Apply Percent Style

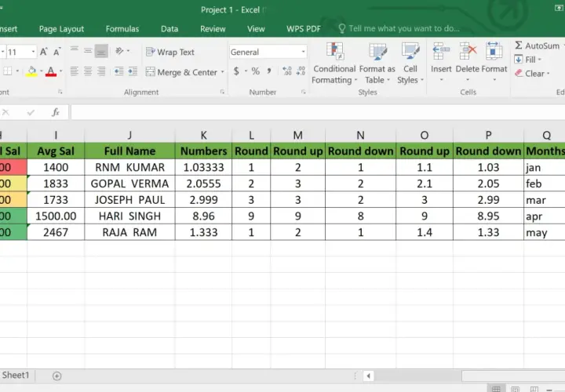[256, 71]
